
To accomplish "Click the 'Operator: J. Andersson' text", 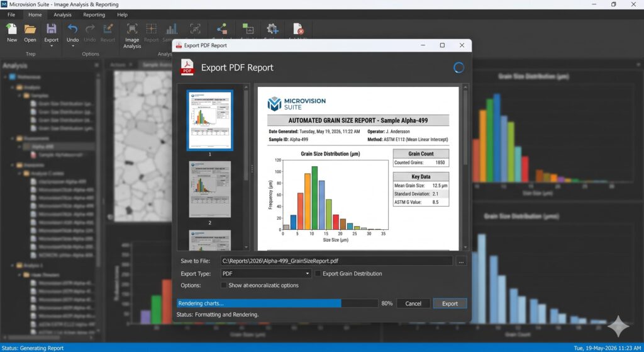I will tap(389, 132).
